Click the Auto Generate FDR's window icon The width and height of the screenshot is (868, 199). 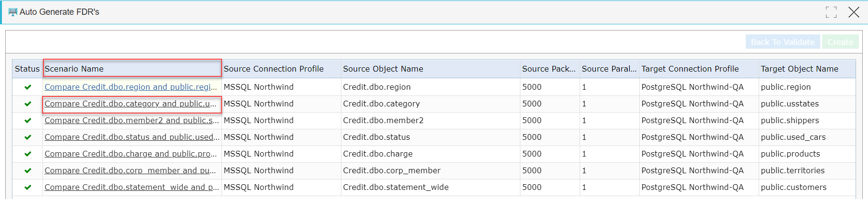(x=13, y=12)
